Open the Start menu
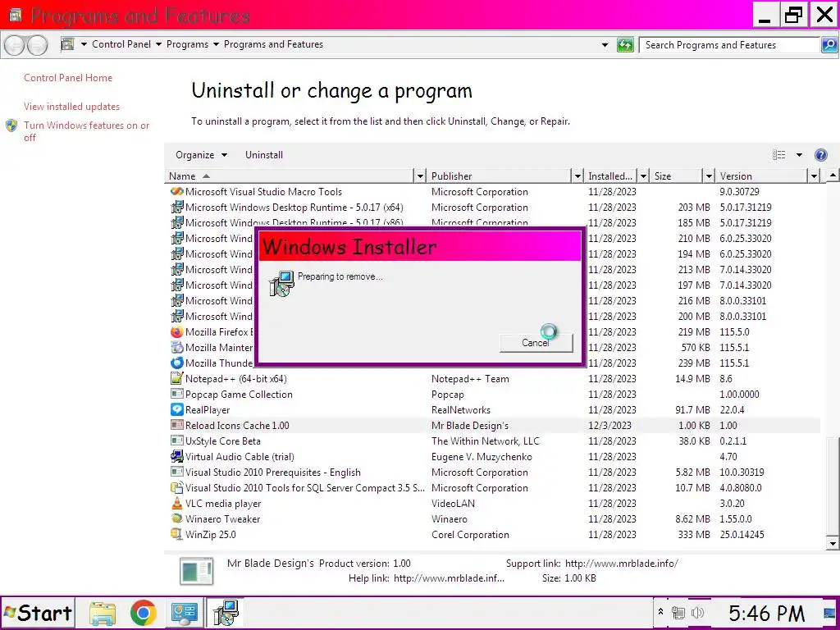This screenshot has width=840, height=630. (x=38, y=613)
